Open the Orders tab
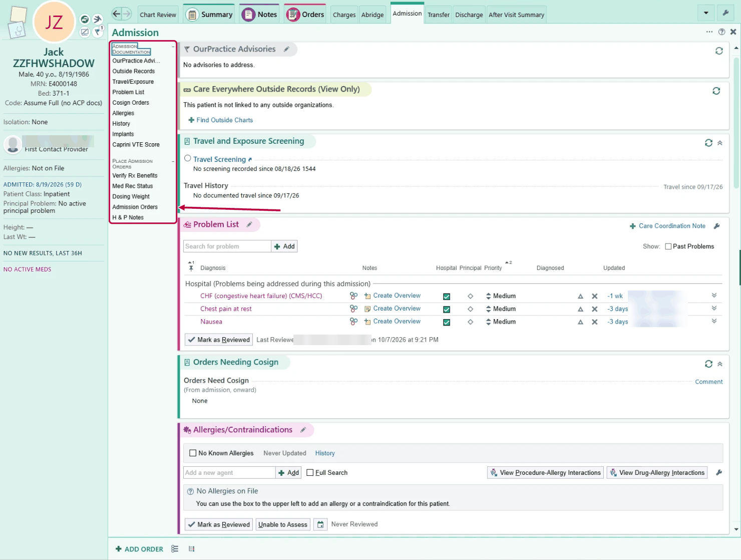The height and width of the screenshot is (560, 741). [305, 15]
